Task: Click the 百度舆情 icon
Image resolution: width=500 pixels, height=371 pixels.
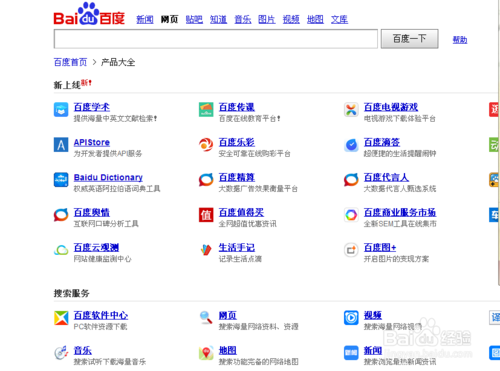Action: (61, 215)
